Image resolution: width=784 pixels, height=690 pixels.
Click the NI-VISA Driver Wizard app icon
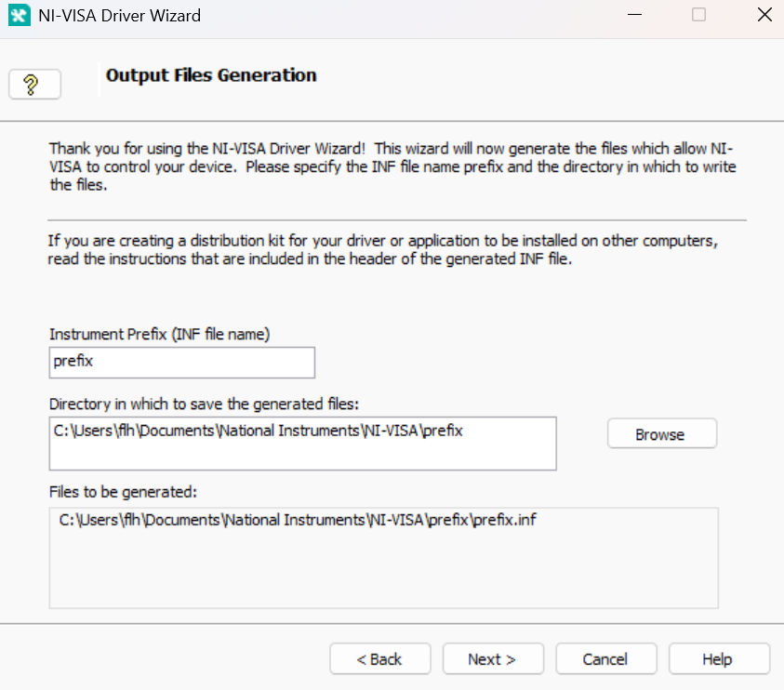[19, 16]
